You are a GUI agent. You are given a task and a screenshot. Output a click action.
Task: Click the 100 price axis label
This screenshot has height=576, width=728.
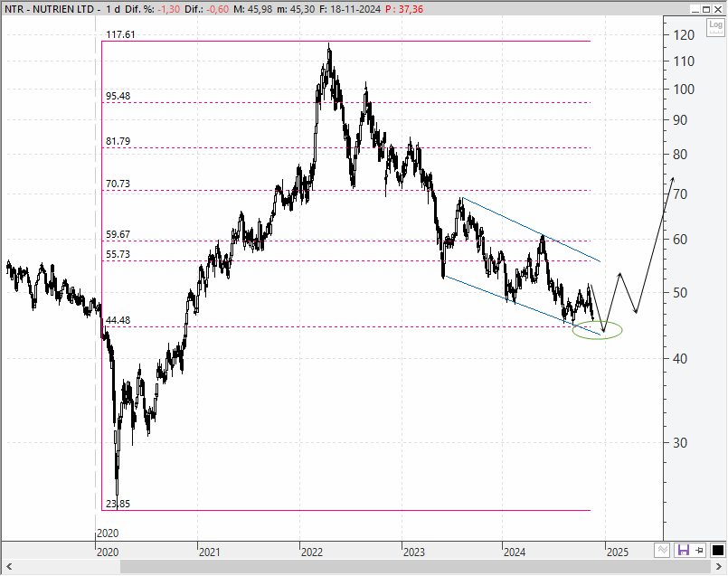tap(684, 90)
